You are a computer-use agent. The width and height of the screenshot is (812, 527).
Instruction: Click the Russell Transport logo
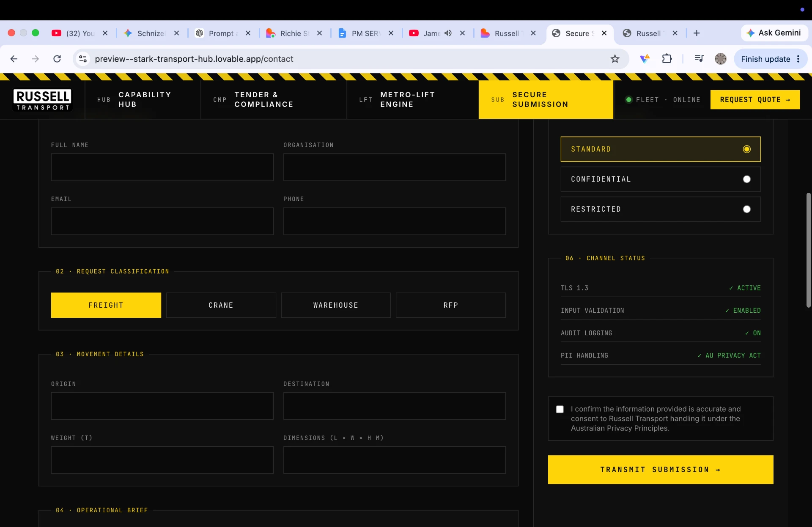click(x=42, y=100)
